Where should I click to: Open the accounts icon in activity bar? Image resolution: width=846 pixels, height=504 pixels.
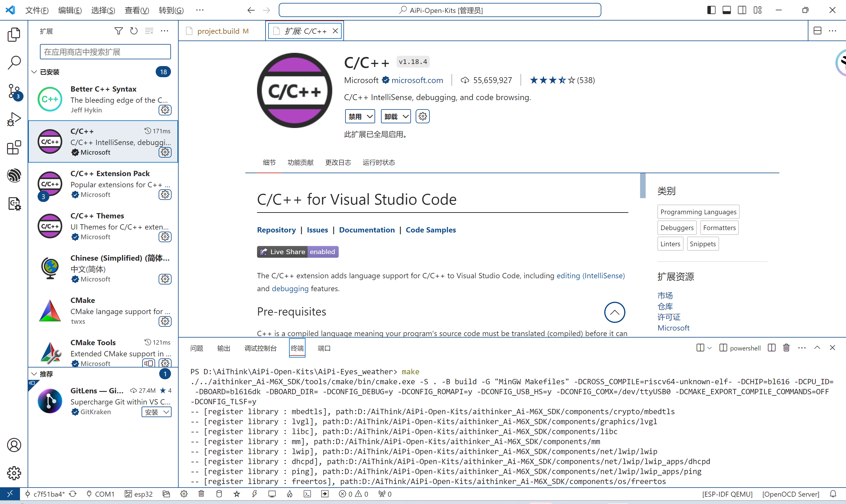pyautogui.click(x=14, y=445)
